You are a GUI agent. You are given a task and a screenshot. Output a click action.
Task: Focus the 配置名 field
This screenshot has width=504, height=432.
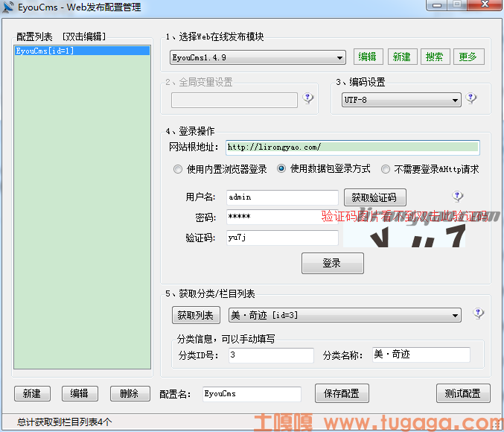coord(252,394)
